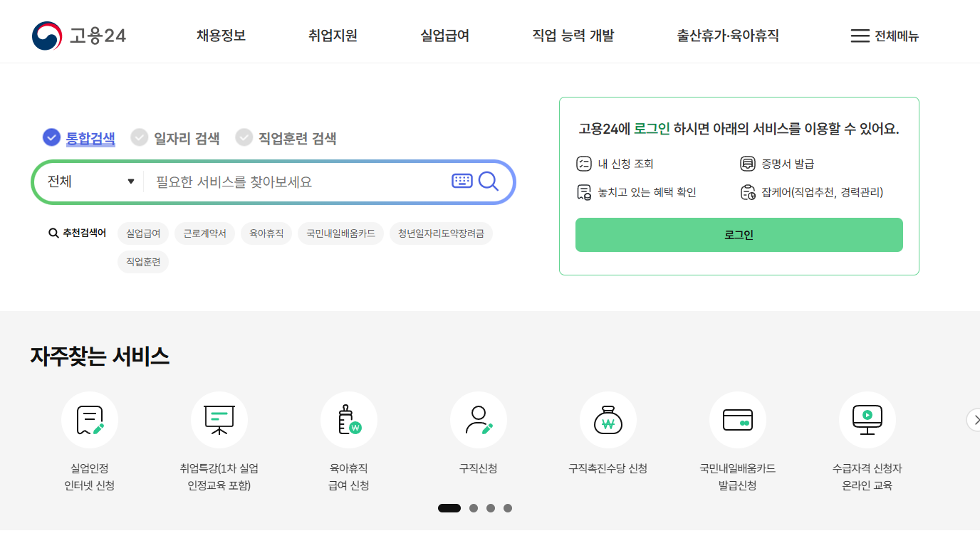This screenshot has width=980, height=553.
Task: Click the 고용24 logo
Action: [x=79, y=36]
